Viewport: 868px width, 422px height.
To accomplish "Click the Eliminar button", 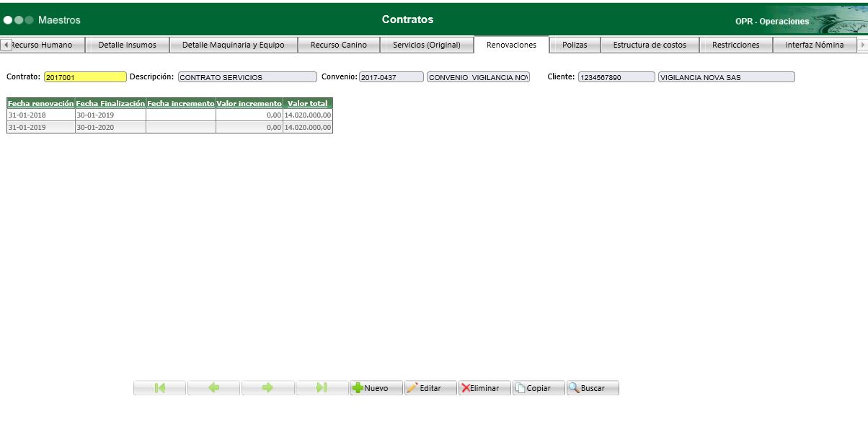I will [484, 388].
